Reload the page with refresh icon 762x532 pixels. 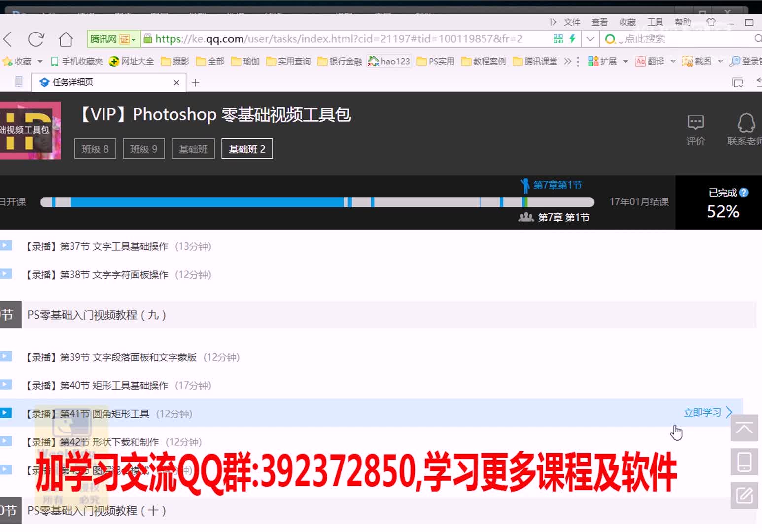[36, 39]
